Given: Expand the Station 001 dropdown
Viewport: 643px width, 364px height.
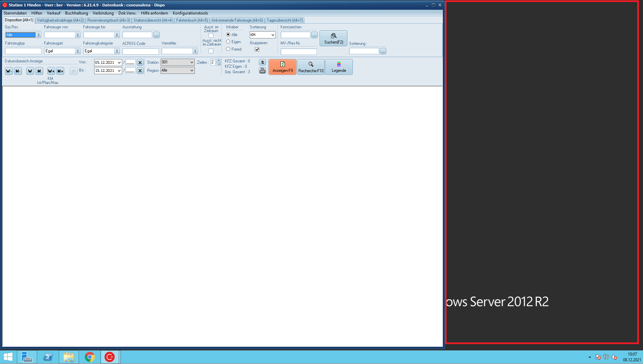Looking at the screenshot, I should coord(192,62).
